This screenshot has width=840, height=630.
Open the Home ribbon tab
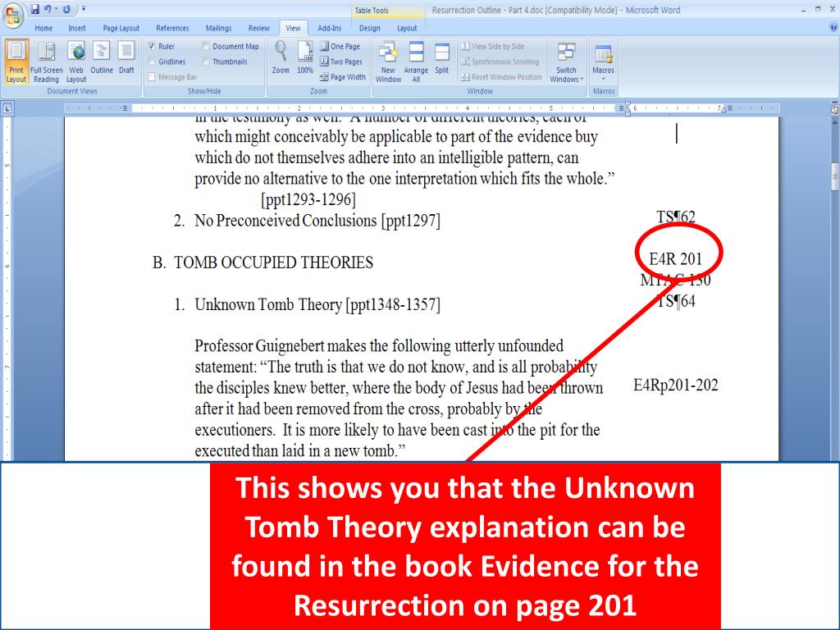43,28
